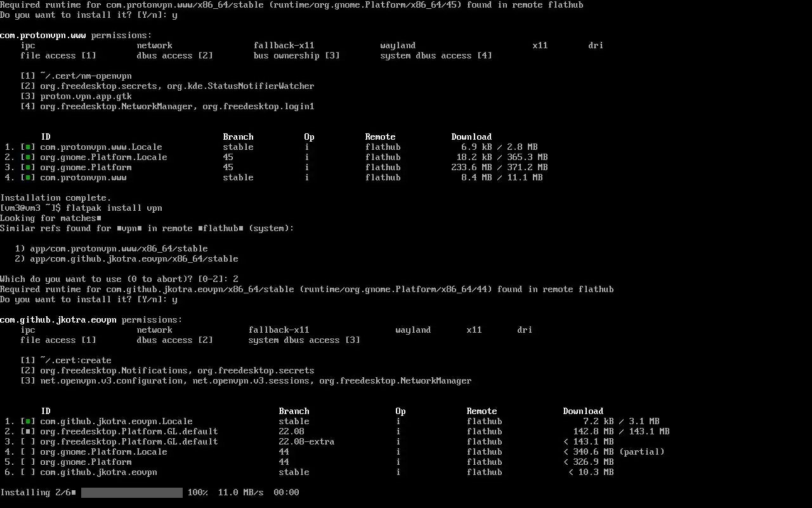Click the '00:00' remaining time
This screenshot has height=508, width=812.
[x=287, y=493]
